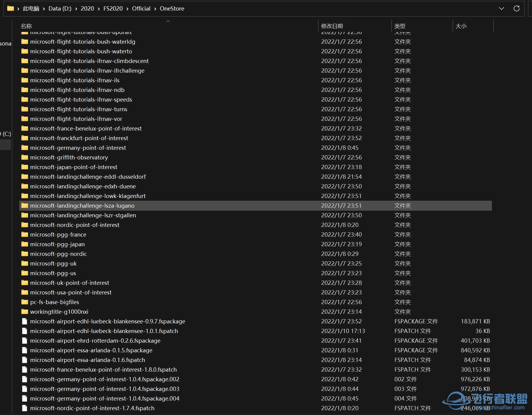Image resolution: width=532 pixels, height=415 pixels.
Task: Select microsoft-france-benelux-point-of-interest-1.8.0.fspatch file name
Action: coord(103,369)
